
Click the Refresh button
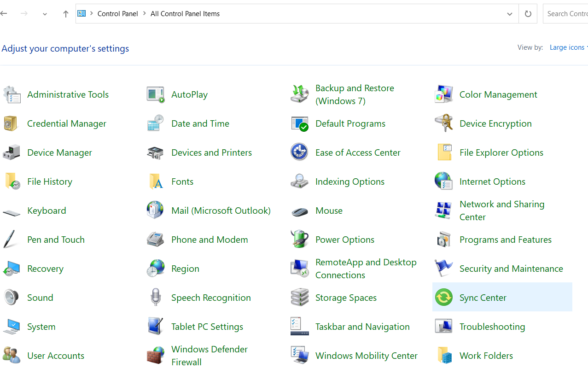click(x=528, y=14)
